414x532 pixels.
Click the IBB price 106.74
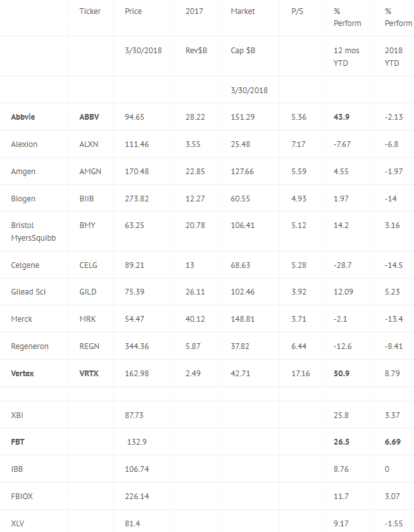(137, 469)
